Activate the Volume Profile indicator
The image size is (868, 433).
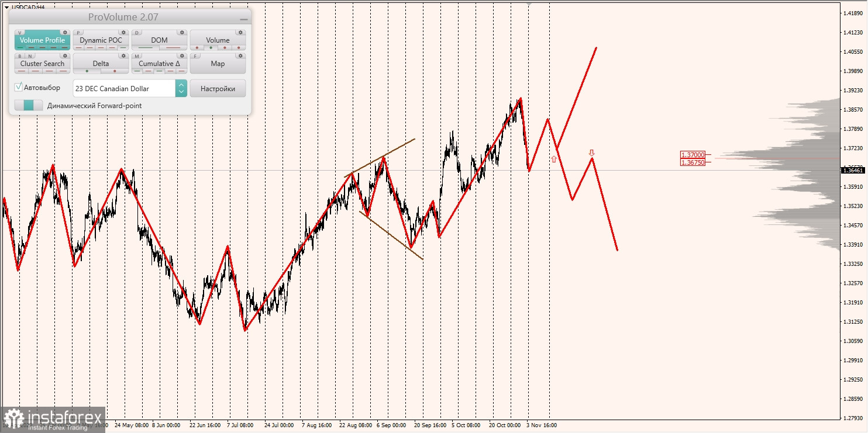[42, 40]
